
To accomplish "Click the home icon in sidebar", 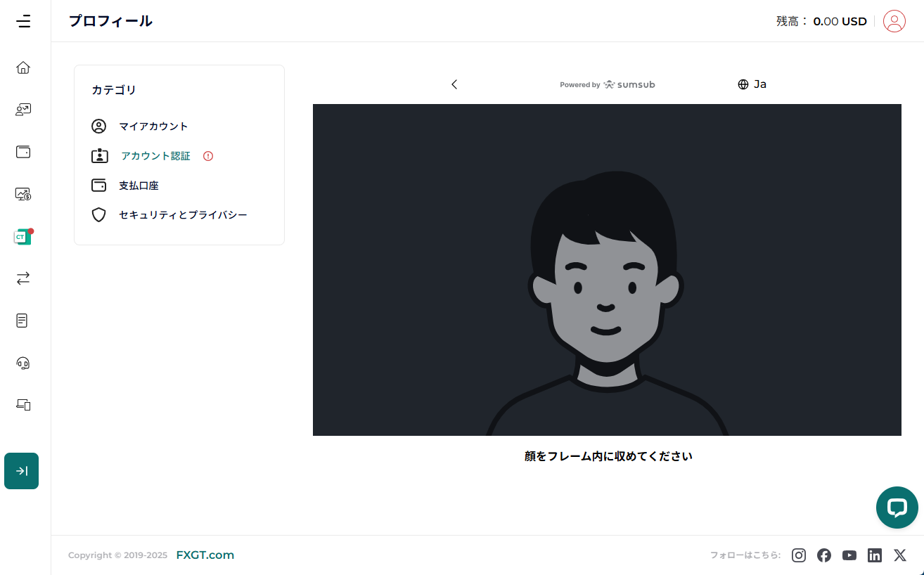I will tap(23, 67).
